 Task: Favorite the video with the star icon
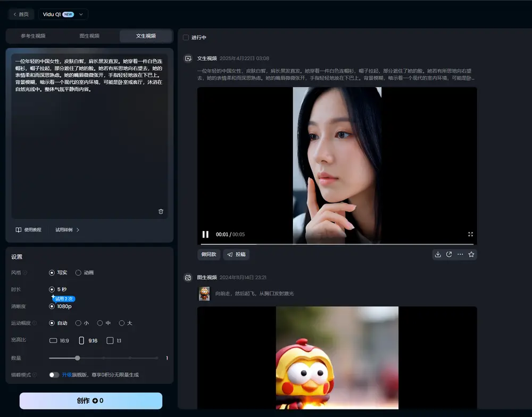pos(471,255)
